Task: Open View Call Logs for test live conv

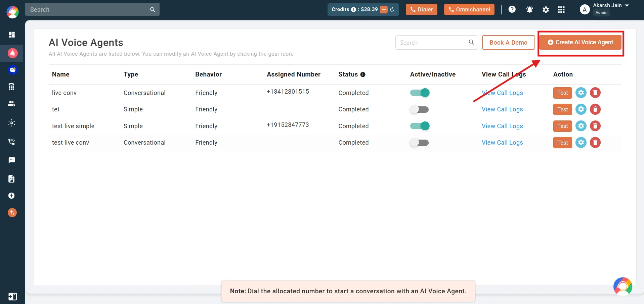Action: (x=502, y=142)
